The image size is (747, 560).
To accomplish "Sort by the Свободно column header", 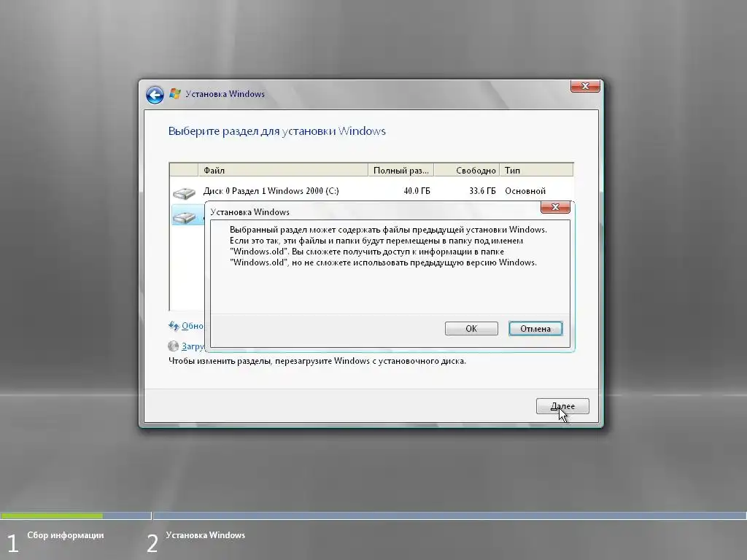I will [x=466, y=170].
